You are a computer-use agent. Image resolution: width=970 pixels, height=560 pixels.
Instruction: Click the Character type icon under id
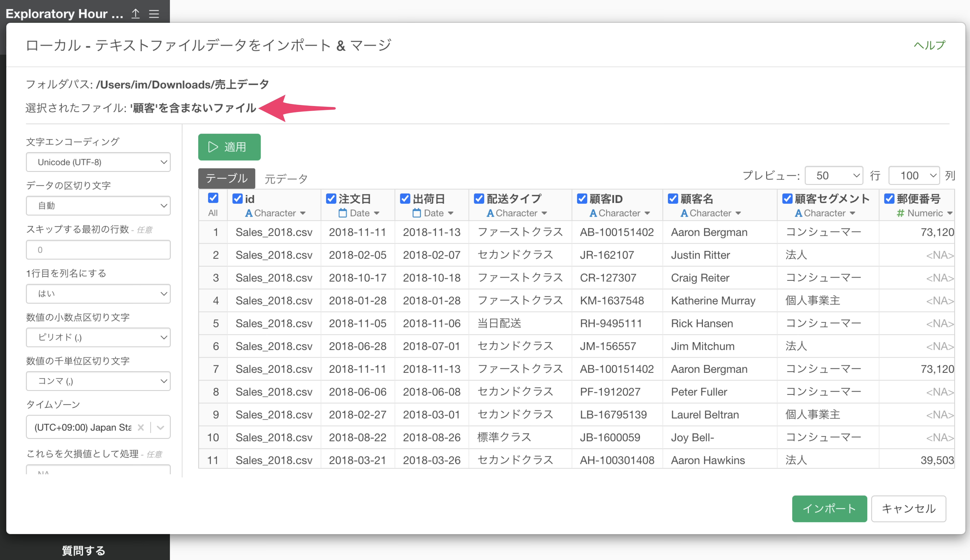(x=248, y=213)
